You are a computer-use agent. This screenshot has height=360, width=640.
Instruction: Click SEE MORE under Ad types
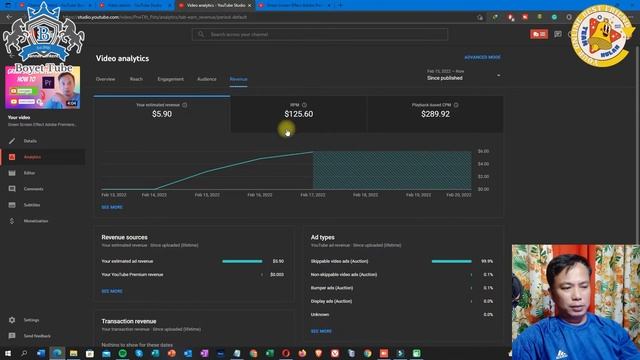pyautogui.click(x=321, y=331)
